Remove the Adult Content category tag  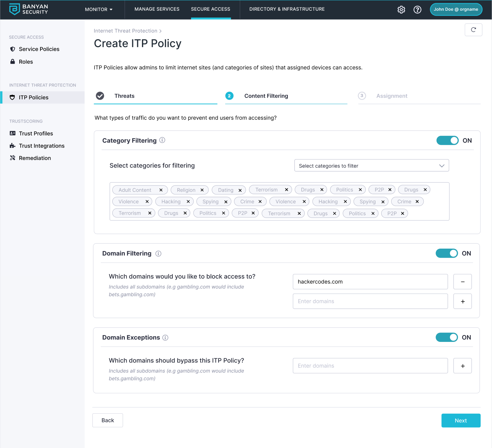161,190
